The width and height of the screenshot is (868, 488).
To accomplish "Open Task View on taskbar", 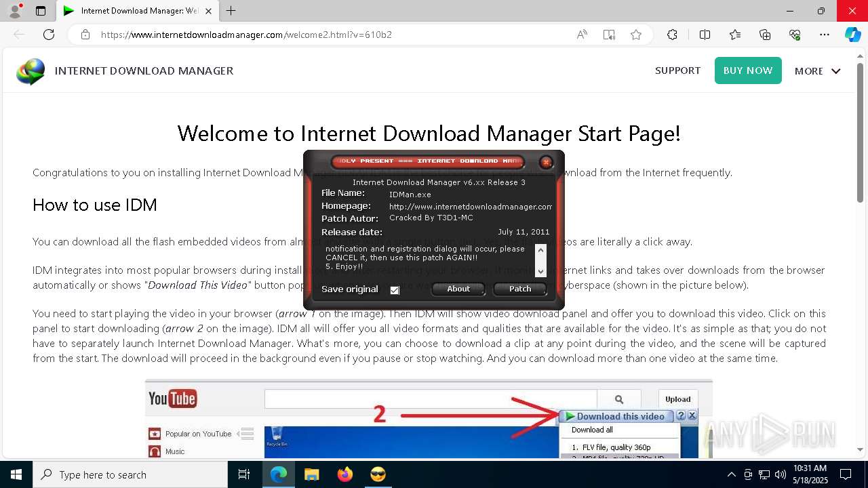I will point(244,474).
